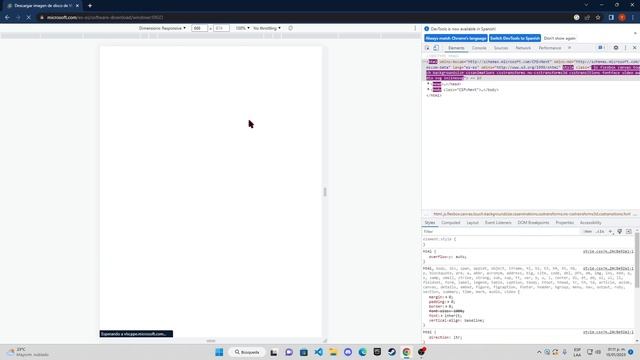
Task: Click Don't show again
Action: pyautogui.click(x=560, y=38)
